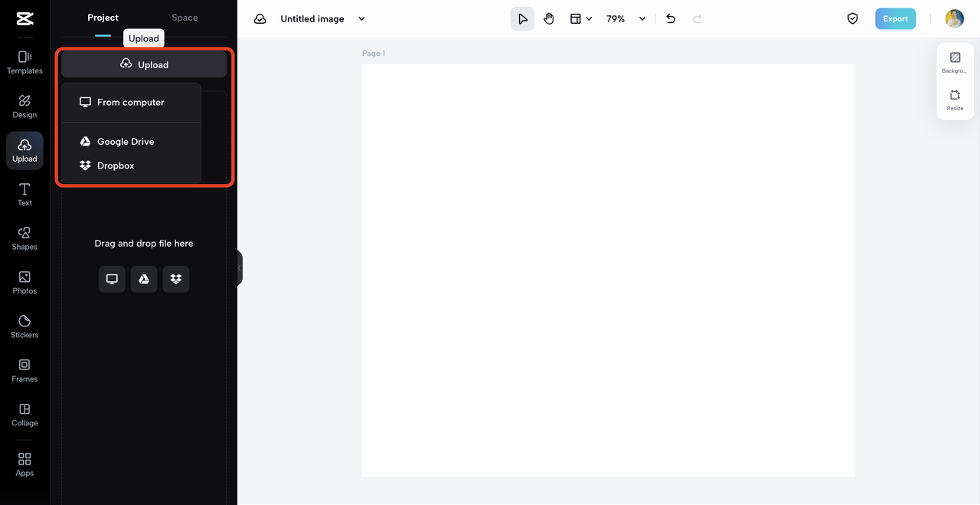Click Google Drive icon under drag and drop
The width and height of the screenshot is (980, 505).
tap(144, 279)
